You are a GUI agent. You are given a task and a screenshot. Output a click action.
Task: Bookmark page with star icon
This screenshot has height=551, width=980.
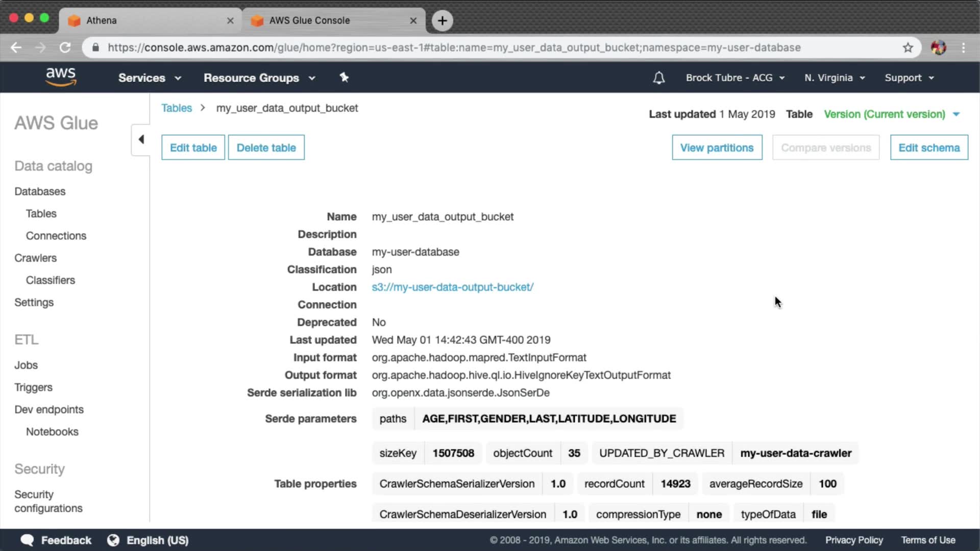(x=908, y=47)
